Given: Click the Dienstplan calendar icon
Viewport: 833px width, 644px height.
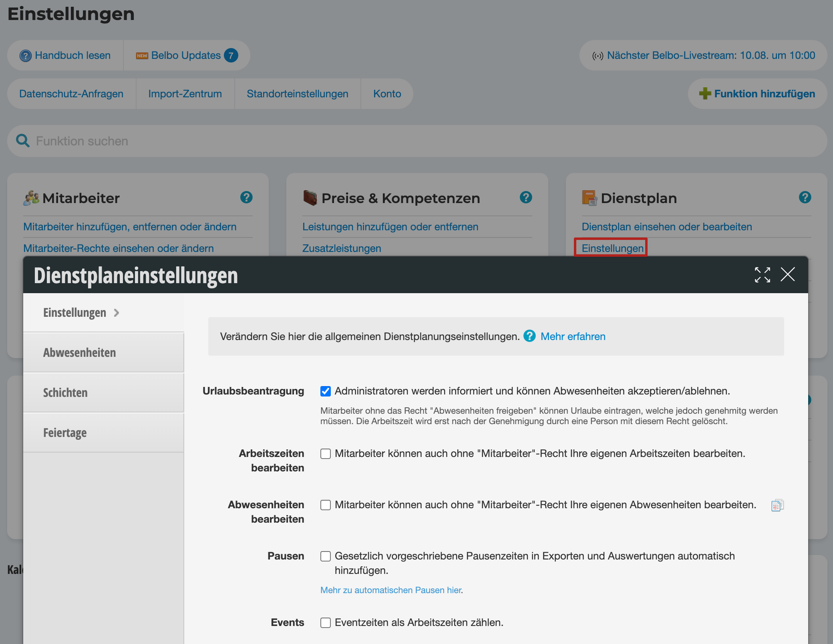Looking at the screenshot, I should tap(589, 198).
